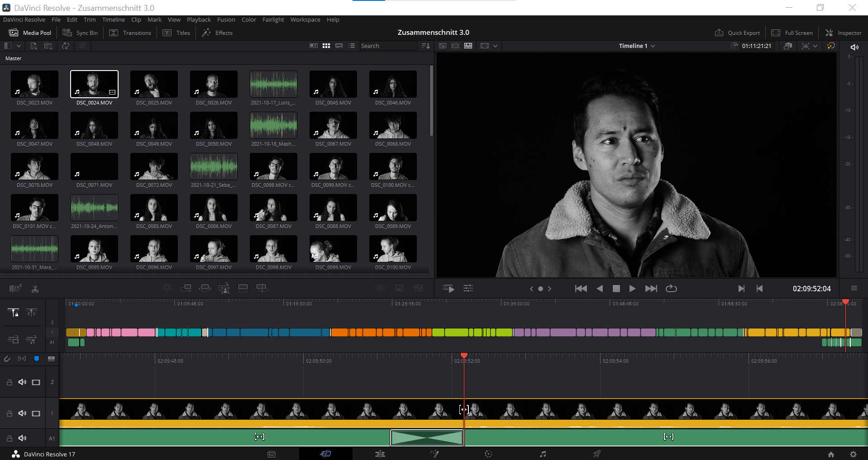The width and height of the screenshot is (868, 460).
Task: Open the Fusion menu
Action: (x=226, y=19)
